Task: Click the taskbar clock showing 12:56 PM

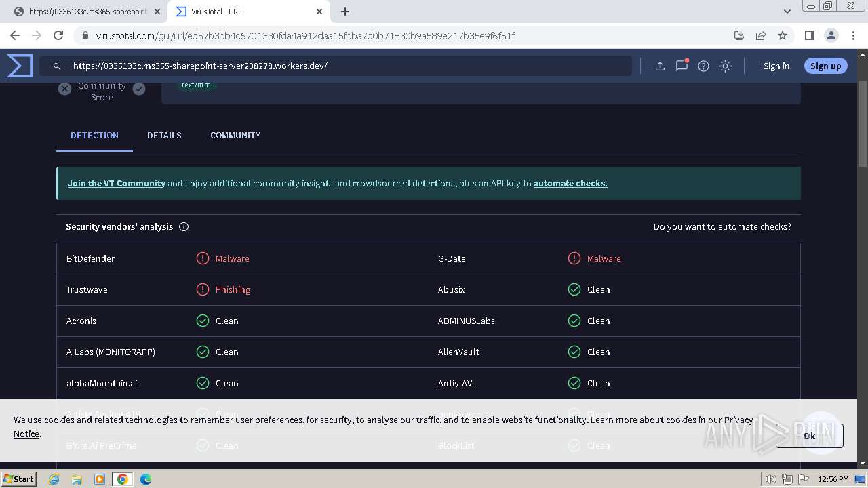Action: (833, 479)
